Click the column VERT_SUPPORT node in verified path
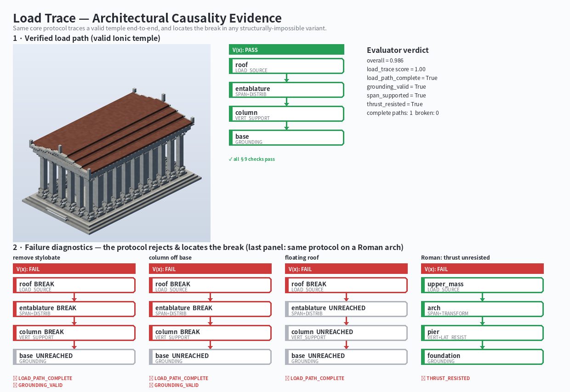The width and height of the screenshot is (570, 392). click(286, 114)
